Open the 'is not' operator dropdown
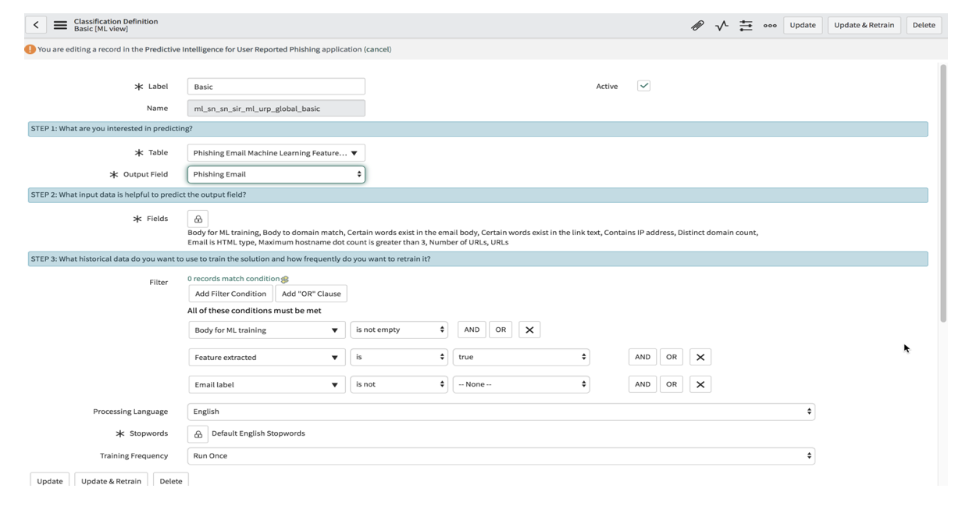Screen dimensions: 980x517 [x=399, y=384]
